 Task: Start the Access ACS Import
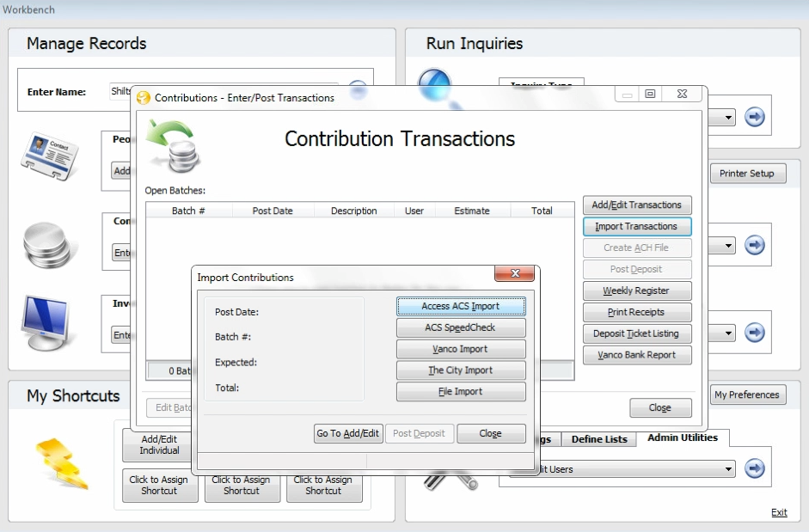pyautogui.click(x=461, y=306)
